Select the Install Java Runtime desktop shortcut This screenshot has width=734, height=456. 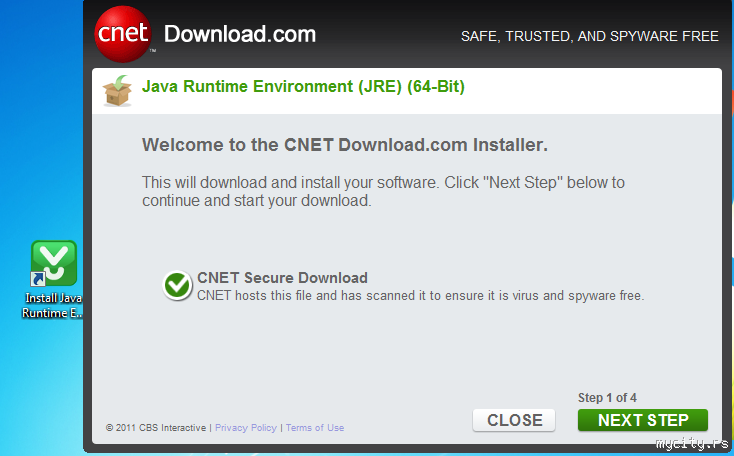[53, 279]
